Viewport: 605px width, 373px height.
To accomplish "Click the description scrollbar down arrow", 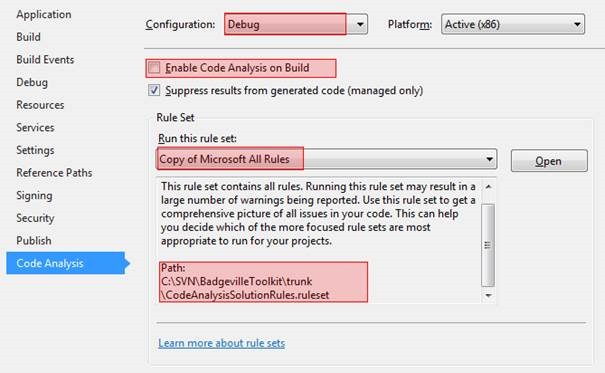I will click(x=488, y=296).
